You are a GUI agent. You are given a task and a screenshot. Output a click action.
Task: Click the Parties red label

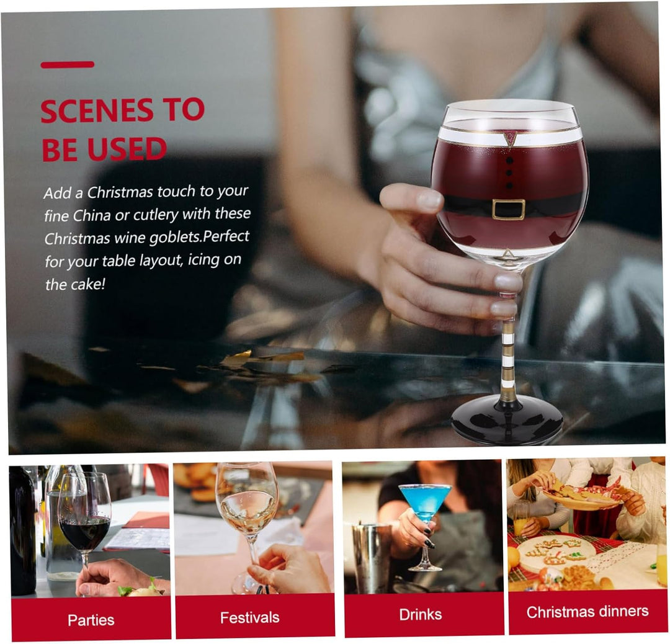point(91,619)
